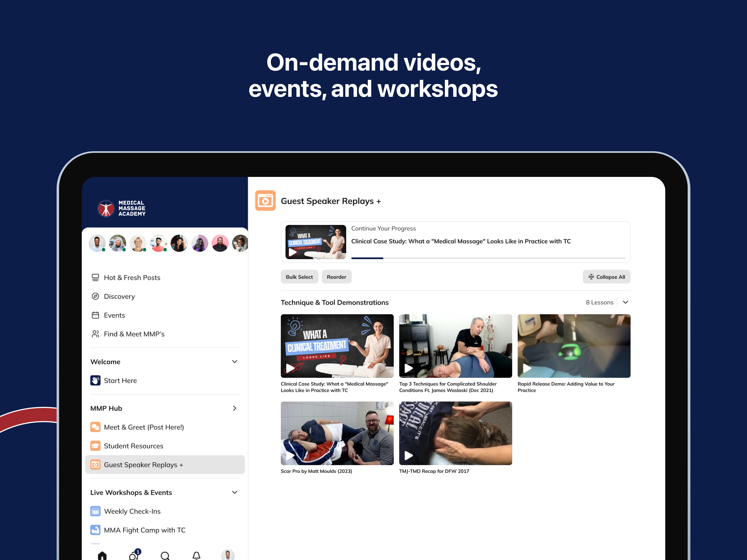The image size is (747, 560).
Task: Open the Continue Your Progress lesson title
Action: point(461,241)
